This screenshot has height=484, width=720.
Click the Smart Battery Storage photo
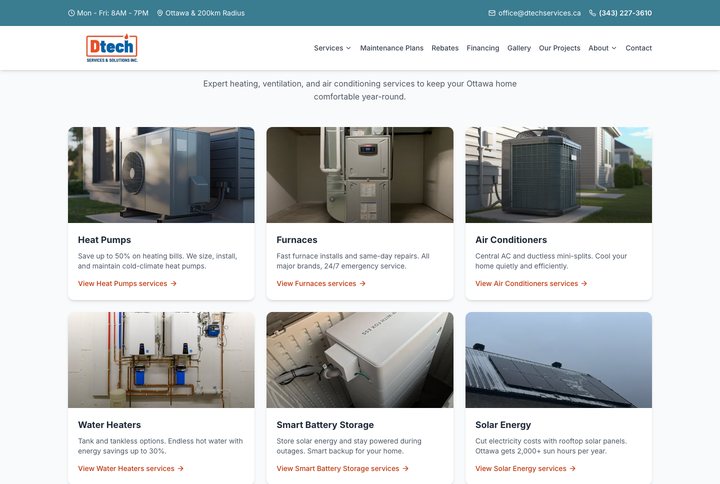pyautogui.click(x=360, y=360)
